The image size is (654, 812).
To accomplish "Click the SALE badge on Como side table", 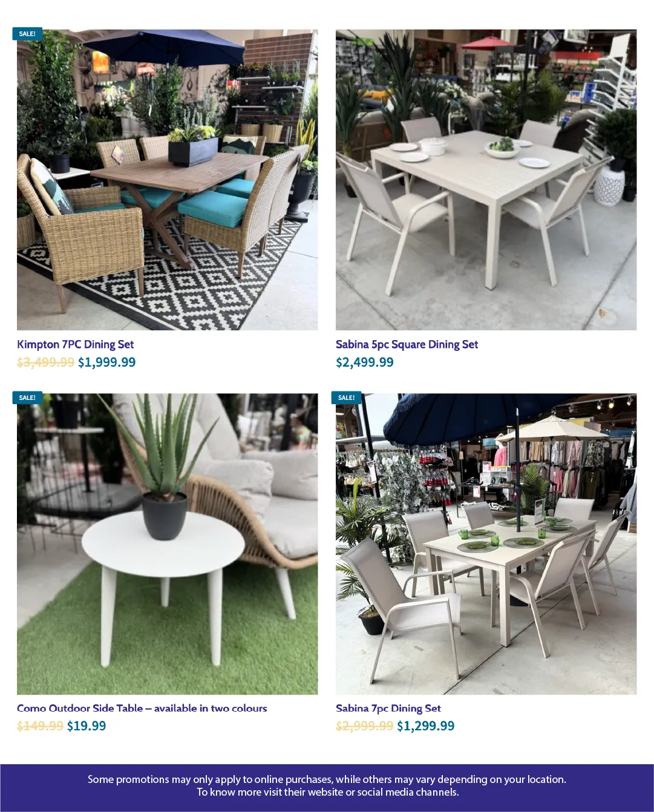I will [x=27, y=398].
